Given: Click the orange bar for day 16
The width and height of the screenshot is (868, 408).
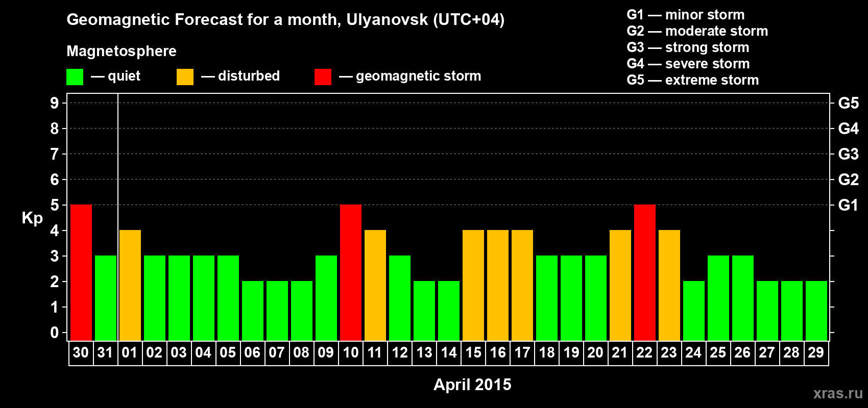Looking at the screenshot, I should coord(498,286).
